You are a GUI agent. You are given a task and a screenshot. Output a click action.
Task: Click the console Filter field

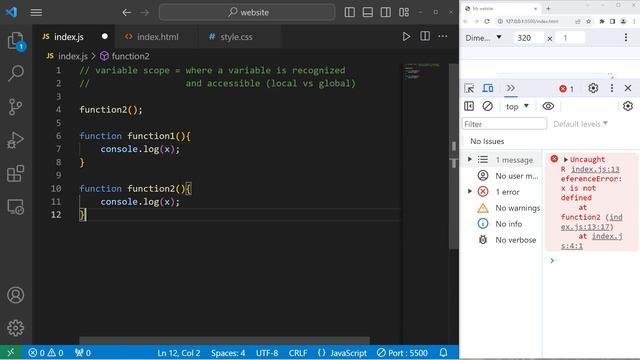click(x=504, y=124)
